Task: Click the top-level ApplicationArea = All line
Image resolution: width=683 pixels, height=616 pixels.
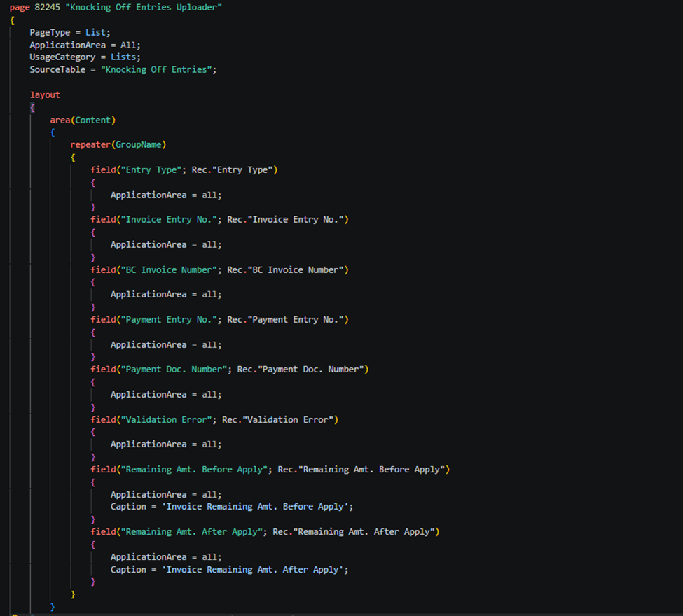Action: click(x=85, y=45)
